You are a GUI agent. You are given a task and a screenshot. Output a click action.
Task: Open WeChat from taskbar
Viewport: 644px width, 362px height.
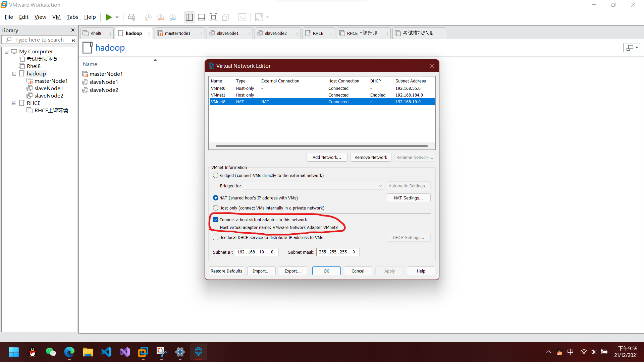click(x=51, y=352)
